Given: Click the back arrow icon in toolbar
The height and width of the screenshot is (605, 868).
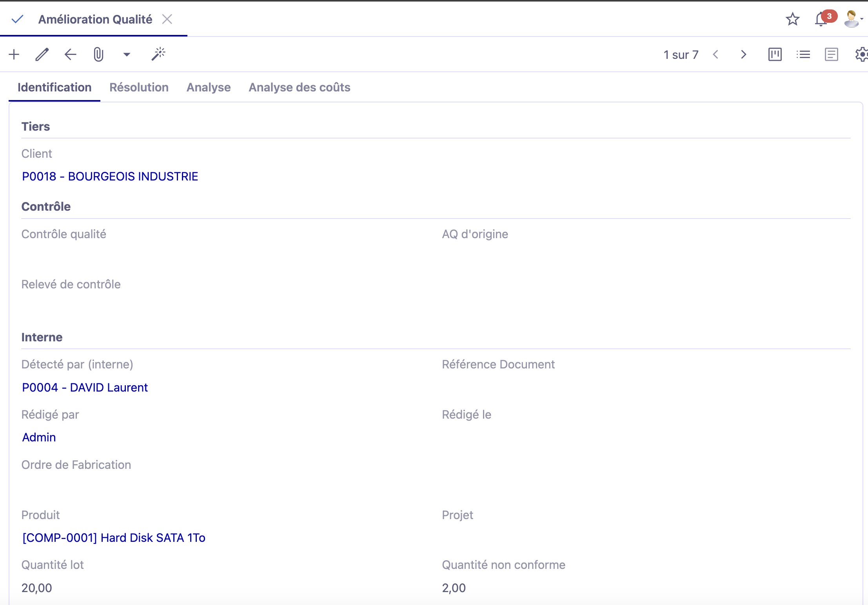Looking at the screenshot, I should click(x=70, y=55).
